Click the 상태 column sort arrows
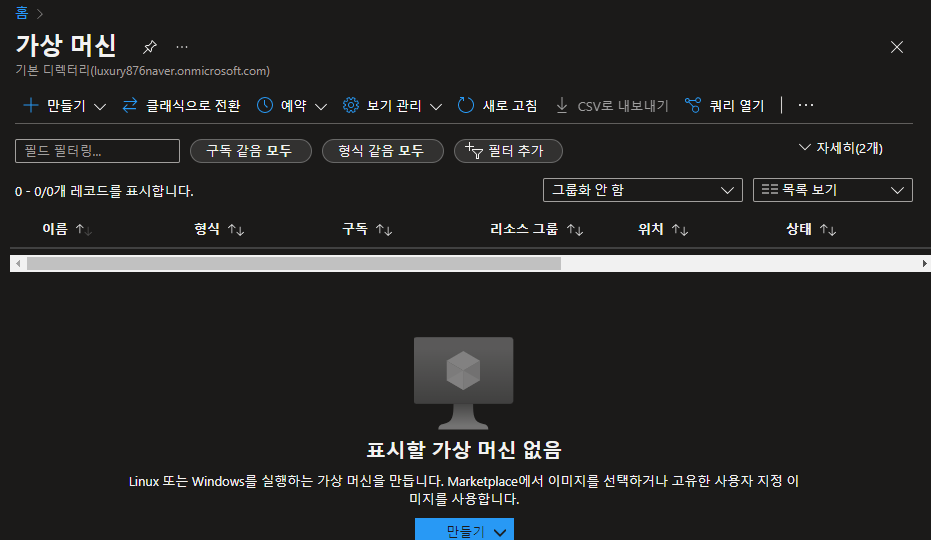The image size is (931, 540). click(x=828, y=230)
